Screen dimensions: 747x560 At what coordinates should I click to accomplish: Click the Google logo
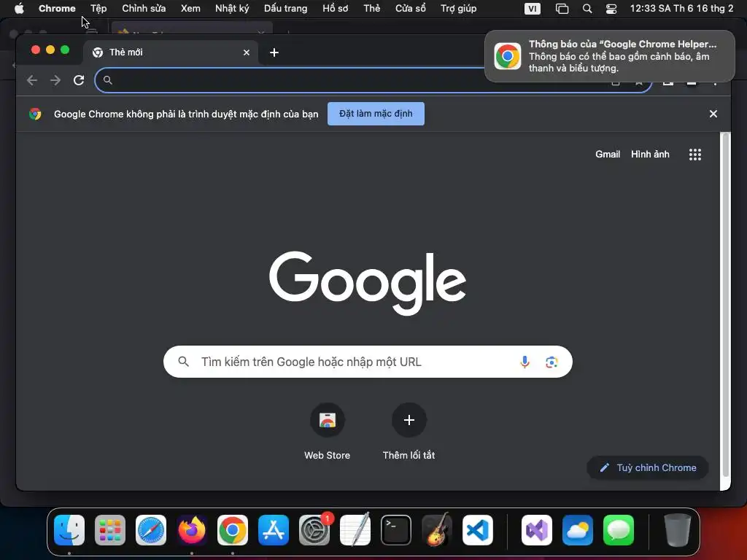(x=368, y=283)
